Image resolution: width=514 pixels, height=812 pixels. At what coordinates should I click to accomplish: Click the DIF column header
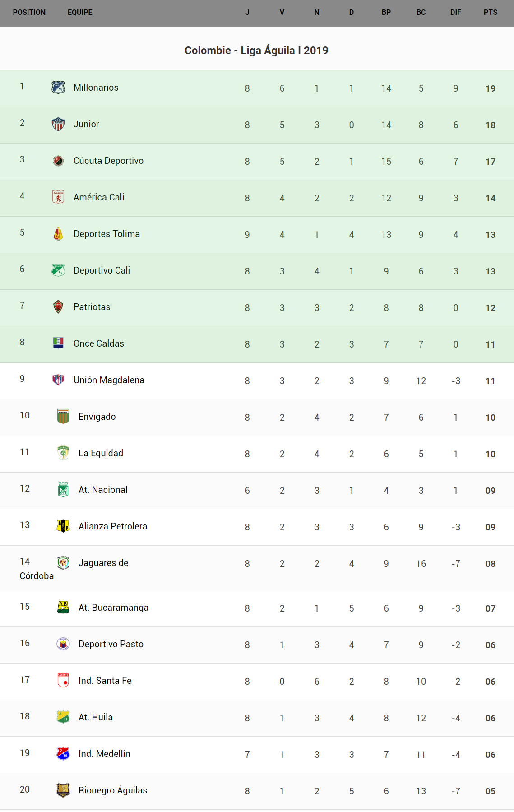(455, 13)
